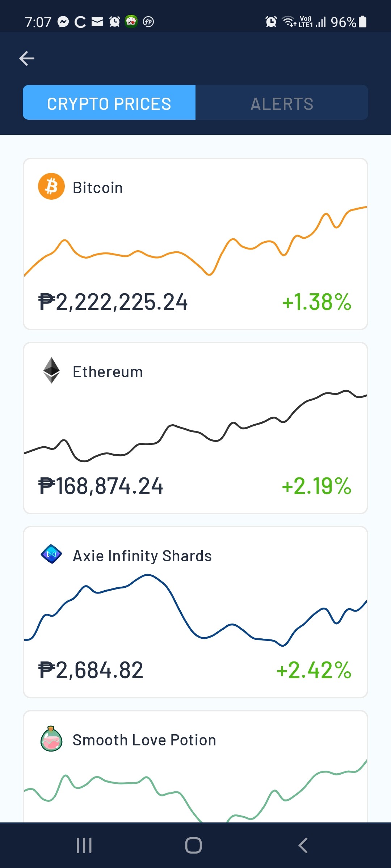Open the Bitcoin price ₱2,222,225.24

point(113,302)
